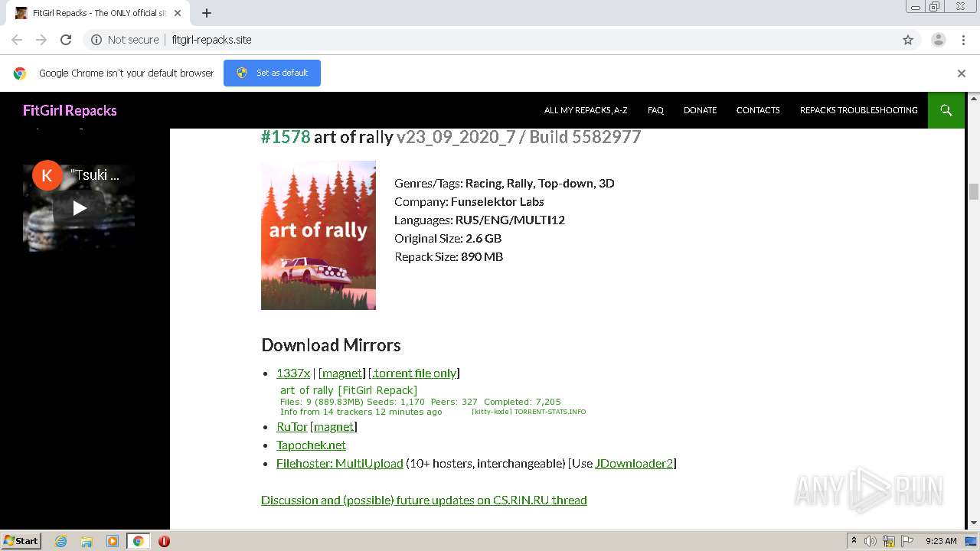The image size is (980, 551).
Task: Click the K channel avatar on video
Action: 47,175
